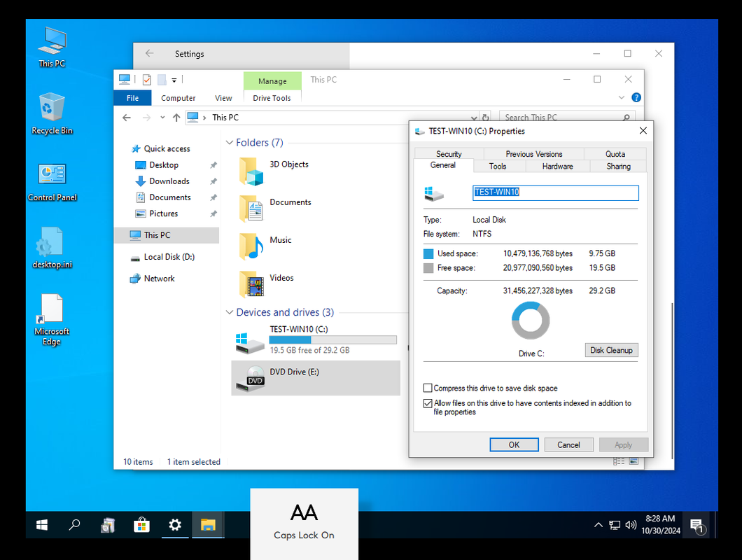This screenshot has height=560, width=742.
Task: Open the View ribbon tab
Action: 223,98
